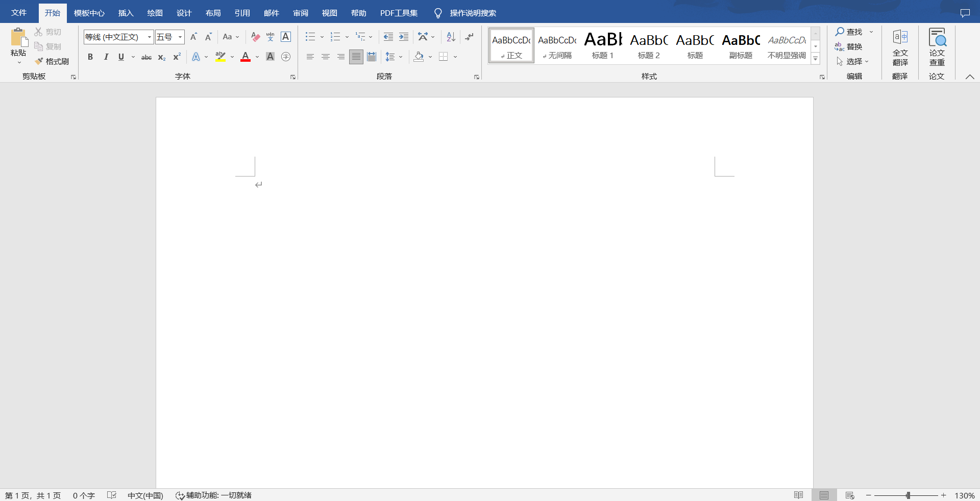Toggle Underline formatting

(121, 57)
